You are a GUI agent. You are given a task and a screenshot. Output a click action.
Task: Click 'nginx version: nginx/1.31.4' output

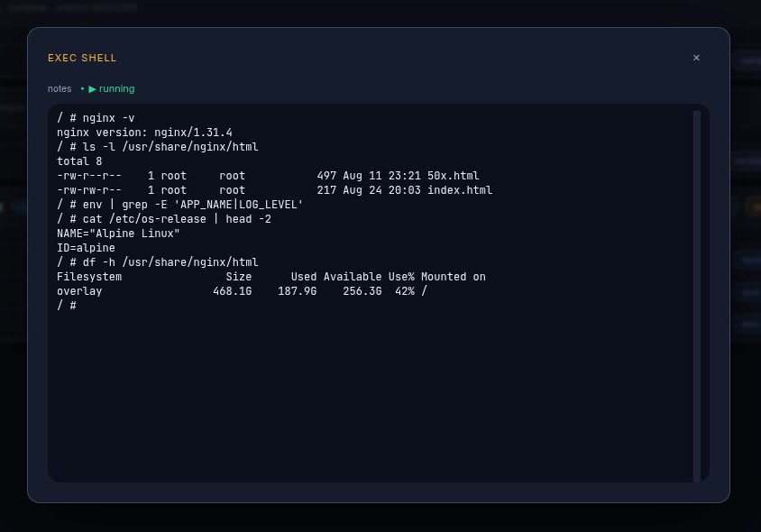click(x=144, y=133)
